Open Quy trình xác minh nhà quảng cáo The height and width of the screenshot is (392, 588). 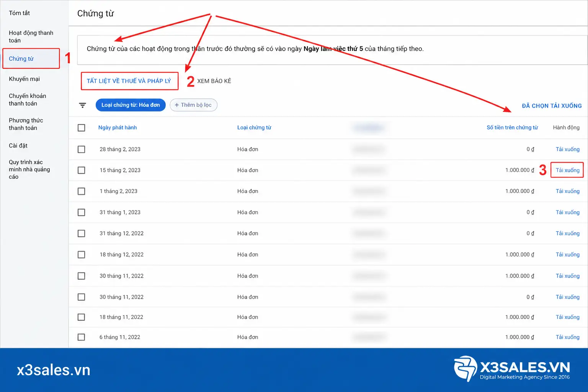29,169
